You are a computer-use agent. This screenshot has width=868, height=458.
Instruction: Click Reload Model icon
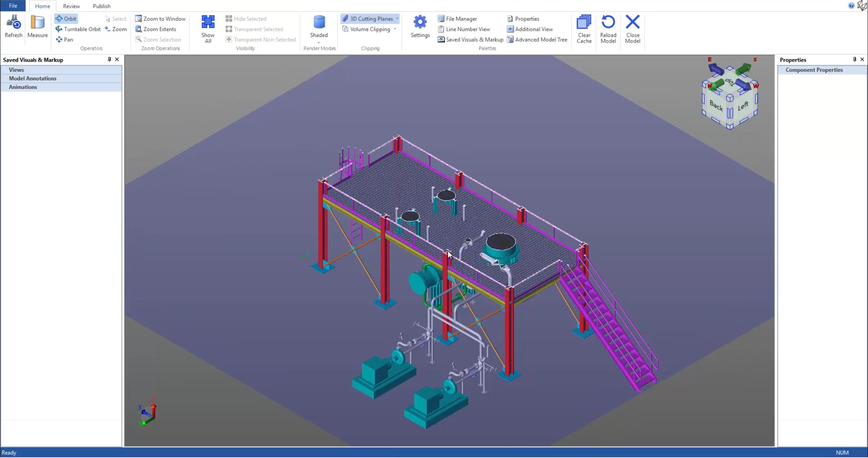(608, 23)
